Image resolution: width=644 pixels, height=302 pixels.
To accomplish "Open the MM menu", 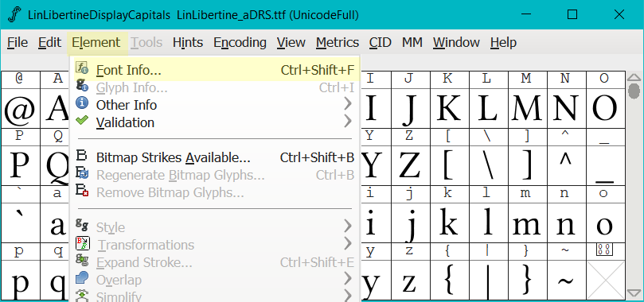I will pos(412,42).
